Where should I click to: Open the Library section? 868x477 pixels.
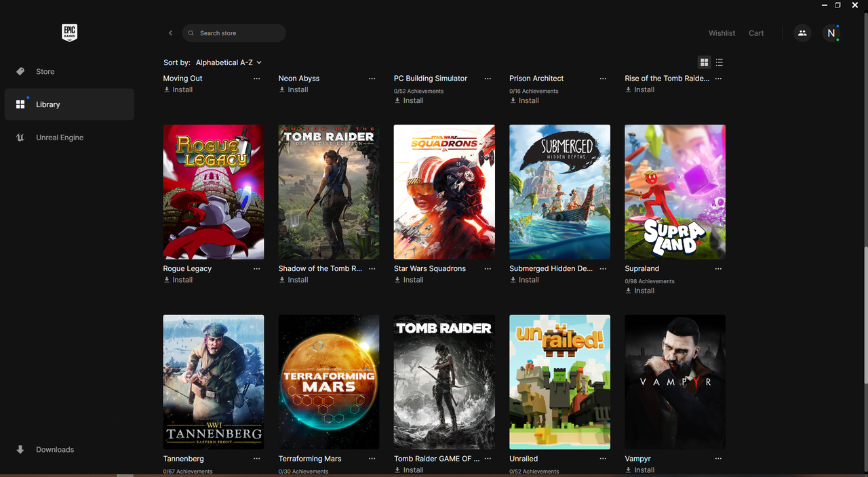(69, 104)
